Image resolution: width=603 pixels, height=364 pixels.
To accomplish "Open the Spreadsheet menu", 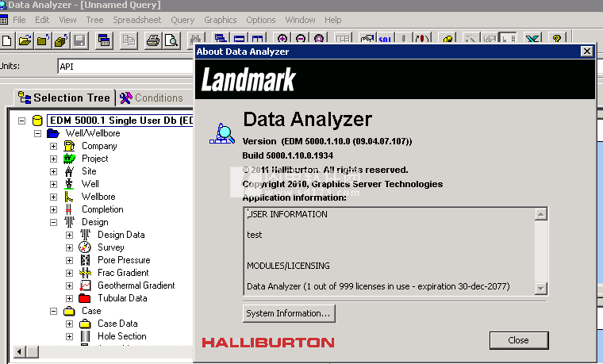I will [x=137, y=20].
